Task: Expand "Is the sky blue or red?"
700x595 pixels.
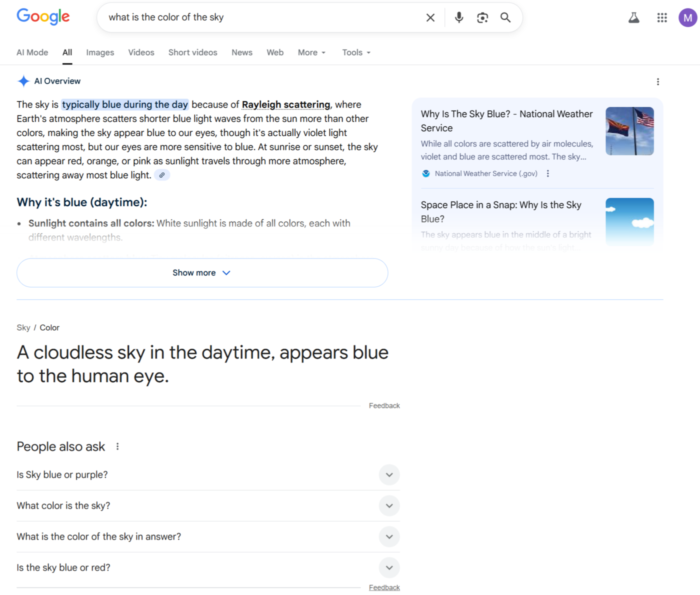Action: pyautogui.click(x=389, y=568)
